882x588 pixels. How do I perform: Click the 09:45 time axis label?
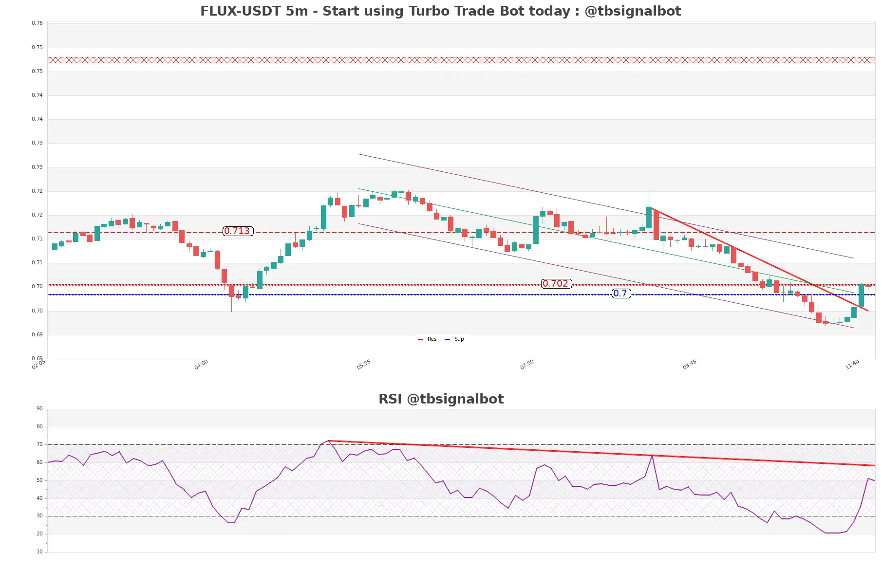pyautogui.click(x=690, y=365)
